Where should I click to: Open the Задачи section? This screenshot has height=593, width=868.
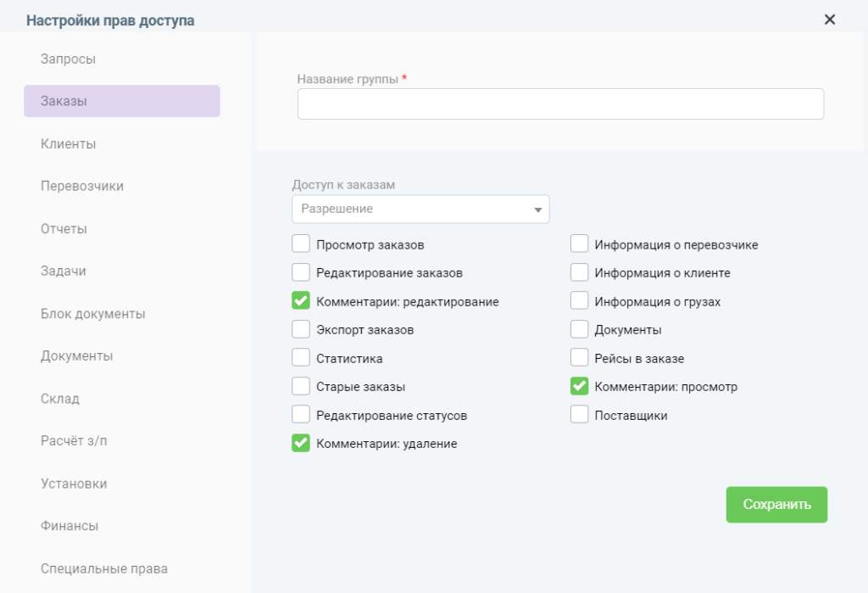click(63, 271)
